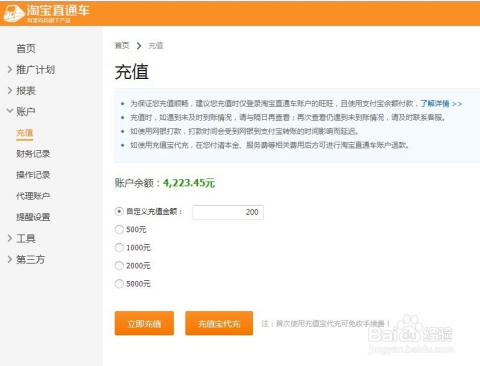Screen dimensions: 480x366
Task: Click the 淘宝直通车 logo icon
Action: point(14,14)
